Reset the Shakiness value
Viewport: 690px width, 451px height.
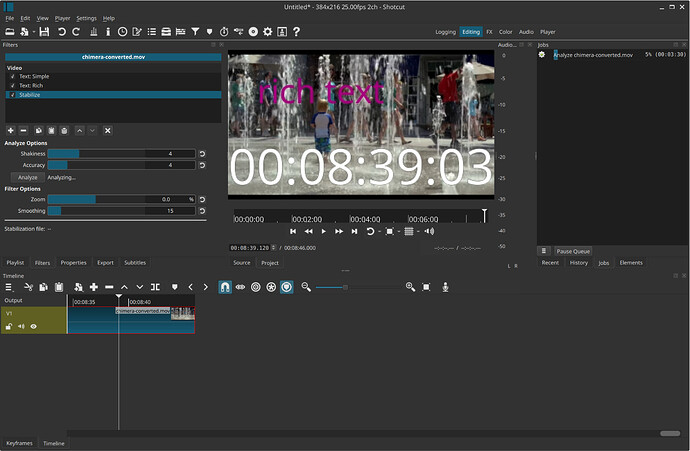202,154
